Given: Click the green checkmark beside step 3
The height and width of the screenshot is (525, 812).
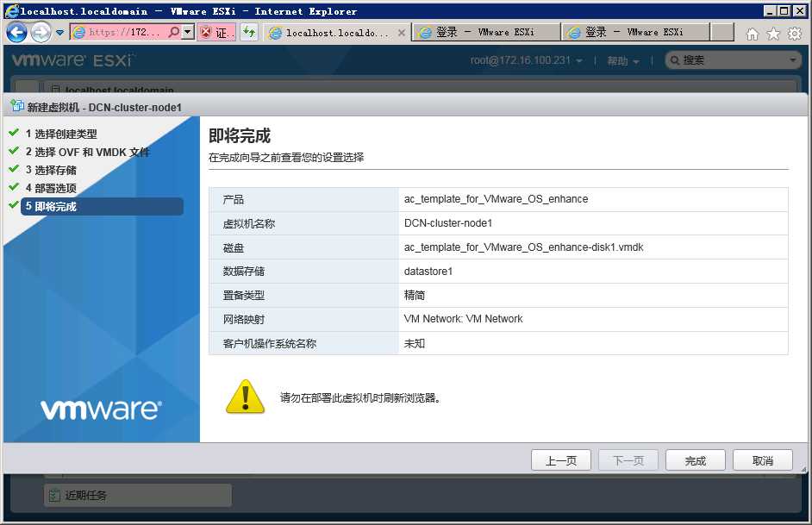Looking at the screenshot, I should click(x=14, y=169).
